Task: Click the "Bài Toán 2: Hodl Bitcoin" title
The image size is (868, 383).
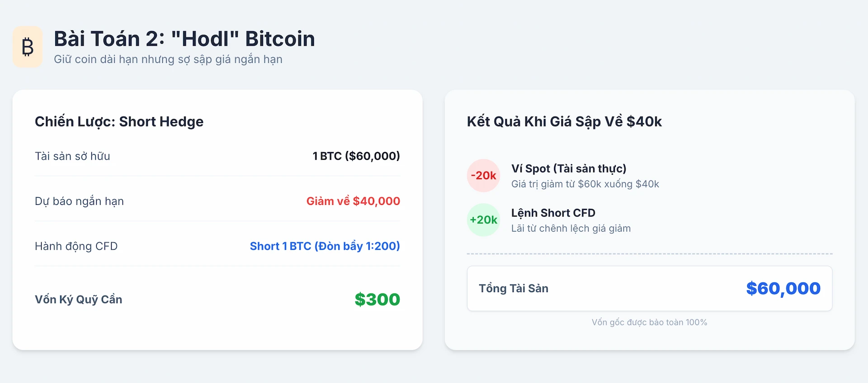Action: (x=184, y=39)
